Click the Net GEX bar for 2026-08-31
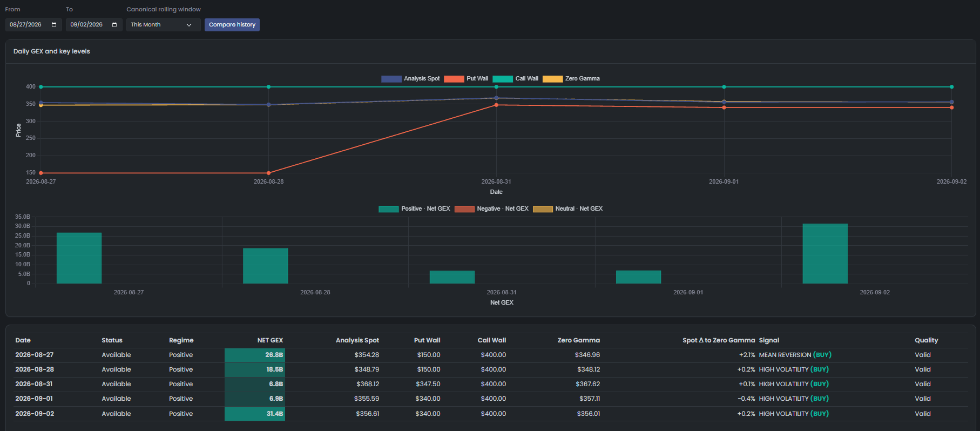This screenshot has width=980, height=431. [x=452, y=277]
